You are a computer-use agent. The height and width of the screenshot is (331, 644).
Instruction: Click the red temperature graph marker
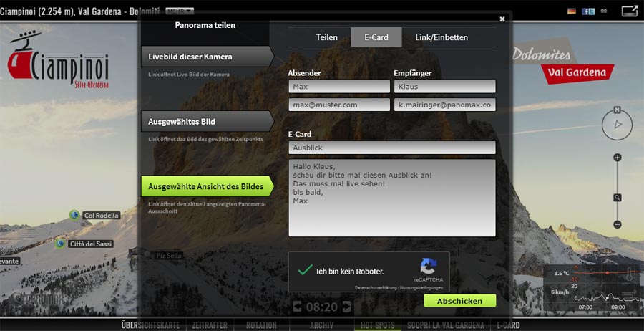click(x=607, y=273)
